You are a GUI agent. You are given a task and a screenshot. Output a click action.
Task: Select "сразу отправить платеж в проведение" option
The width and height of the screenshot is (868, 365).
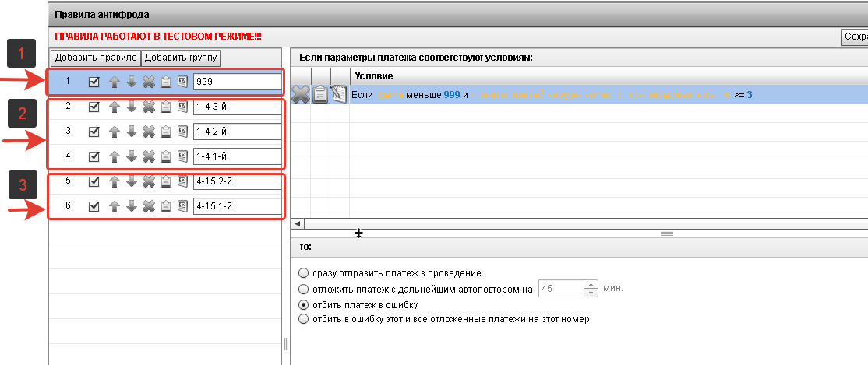point(303,274)
